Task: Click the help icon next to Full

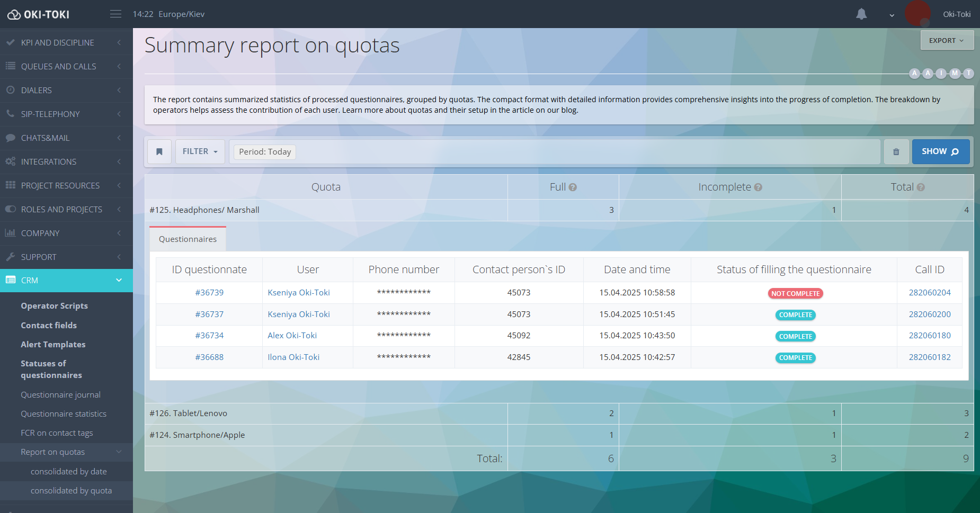Action: pos(573,187)
